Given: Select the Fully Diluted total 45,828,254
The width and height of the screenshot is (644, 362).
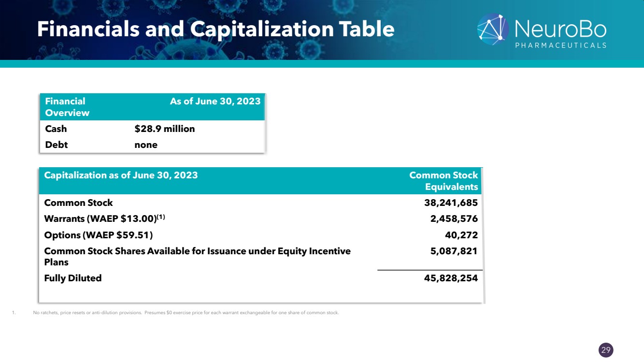Looking at the screenshot, I should coord(448,278).
